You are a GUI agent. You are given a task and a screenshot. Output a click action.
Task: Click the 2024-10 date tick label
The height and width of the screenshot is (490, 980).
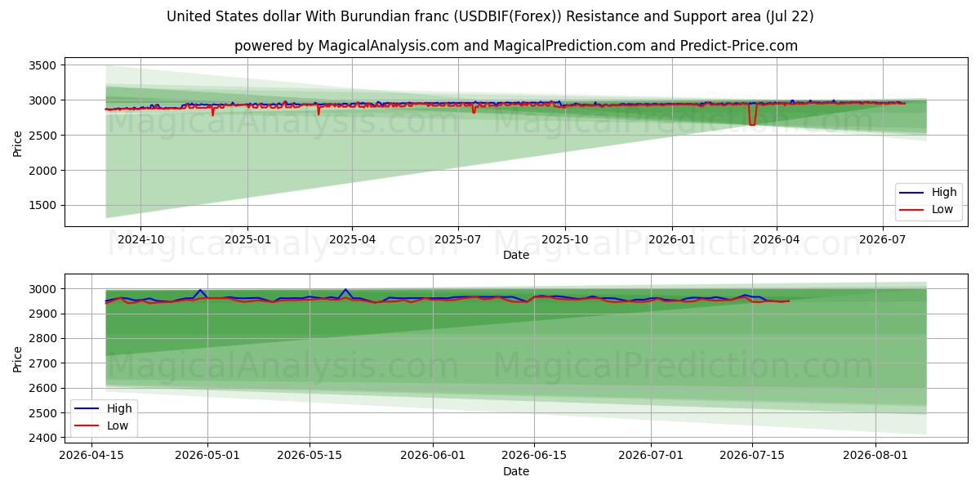pos(140,240)
